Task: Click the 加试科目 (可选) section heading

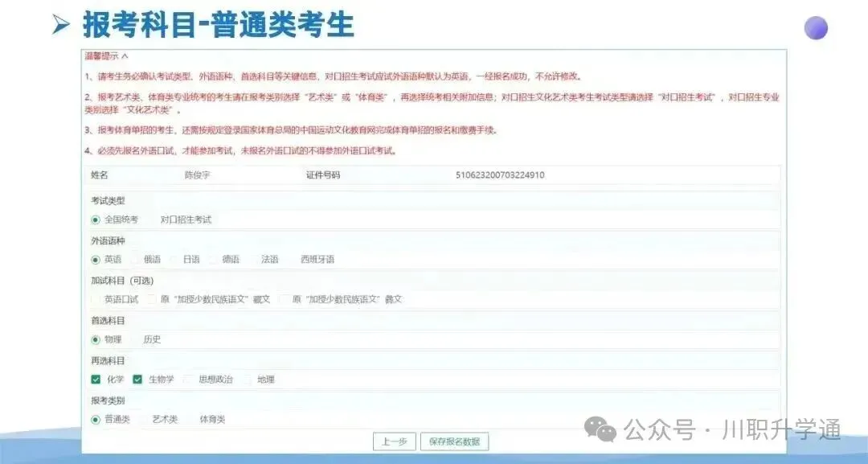Action: (x=122, y=281)
